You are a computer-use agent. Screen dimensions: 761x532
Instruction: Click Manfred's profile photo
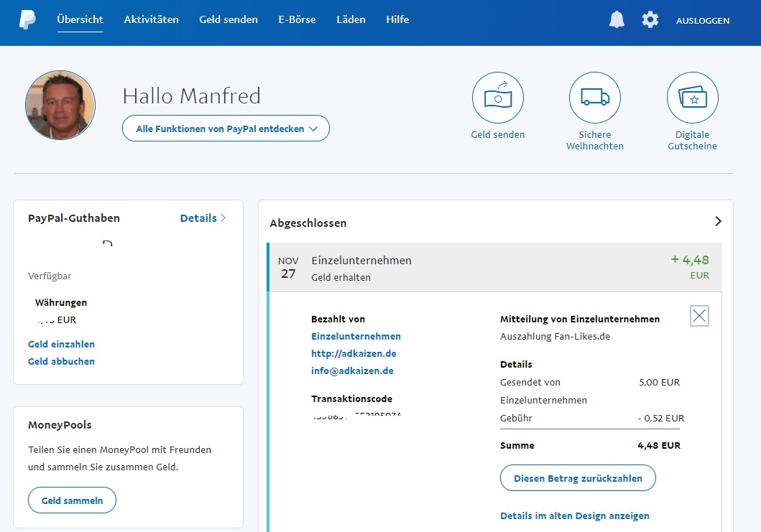[60, 105]
